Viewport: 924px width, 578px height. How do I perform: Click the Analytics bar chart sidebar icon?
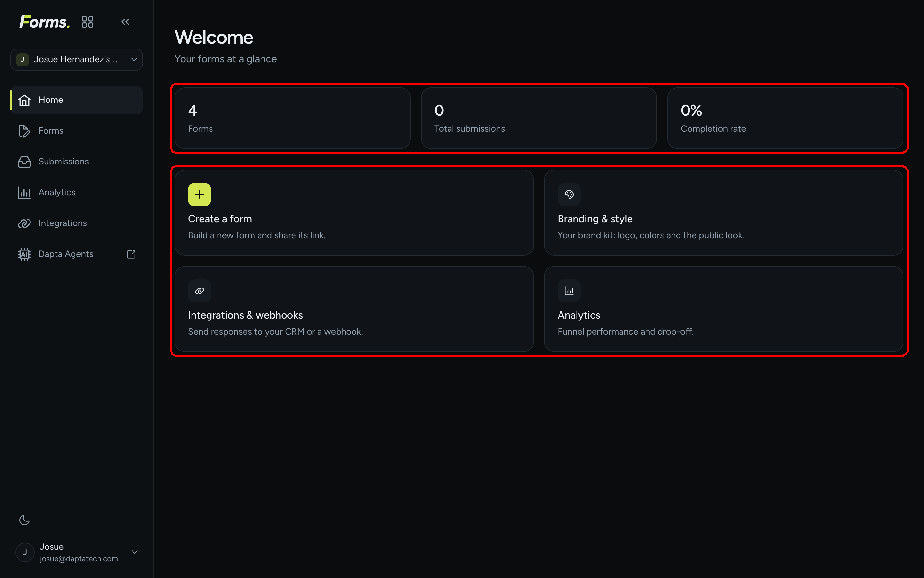[24, 193]
